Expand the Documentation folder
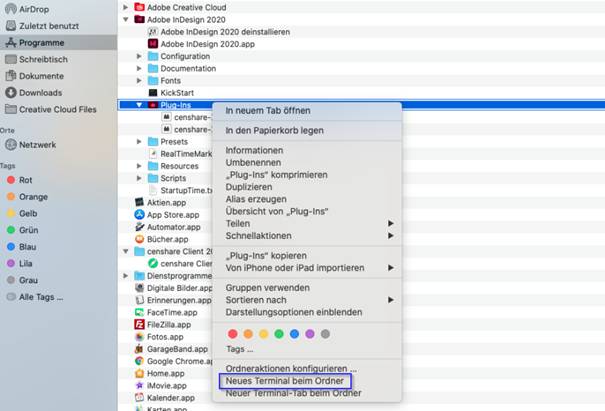Screen dimensions: 605x411 tap(139, 68)
